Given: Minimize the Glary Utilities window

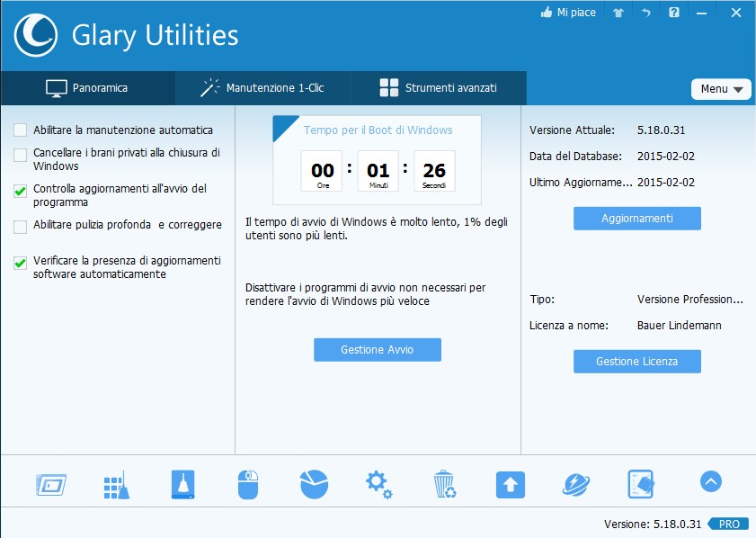Looking at the screenshot, I should [701, 13].
